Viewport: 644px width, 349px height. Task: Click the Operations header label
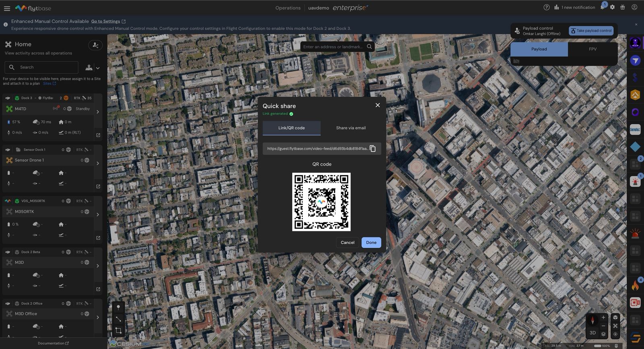coord(288,8)
